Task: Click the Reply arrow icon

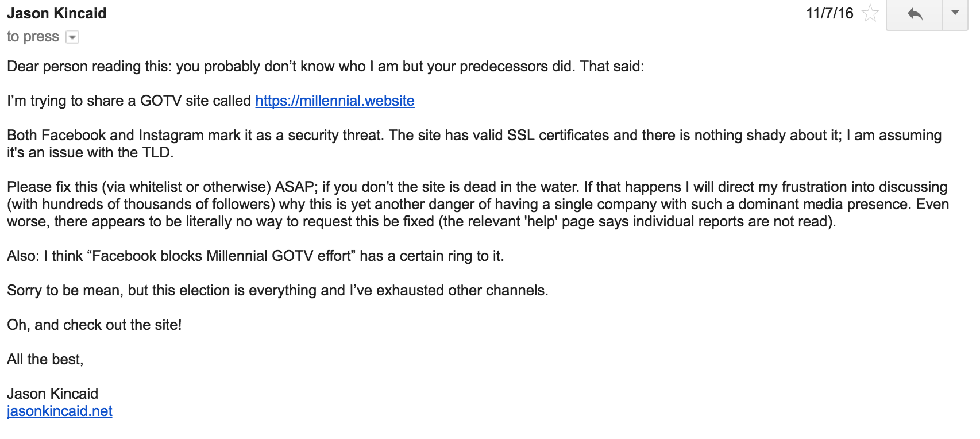Action: click(x=915, y=14)
